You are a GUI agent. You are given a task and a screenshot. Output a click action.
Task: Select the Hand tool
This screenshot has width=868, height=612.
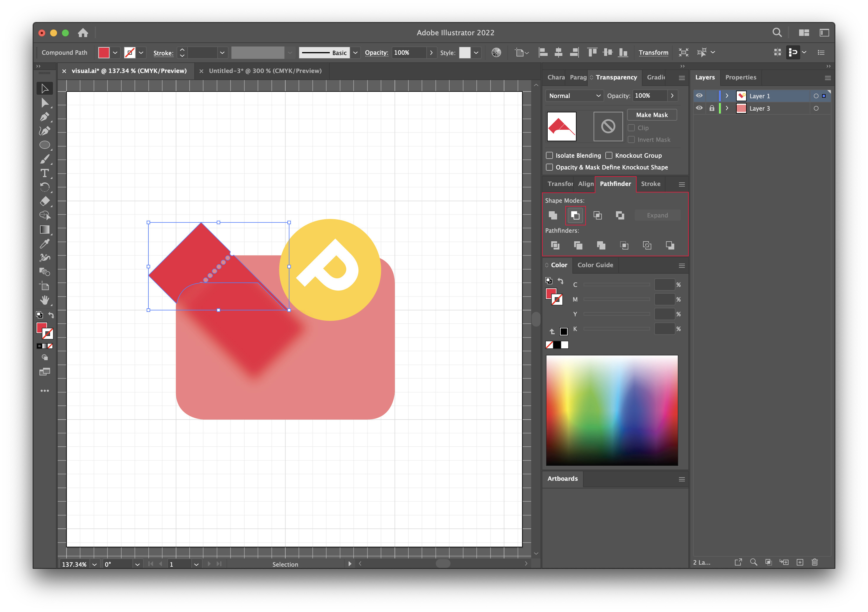[x=45, y=300]
